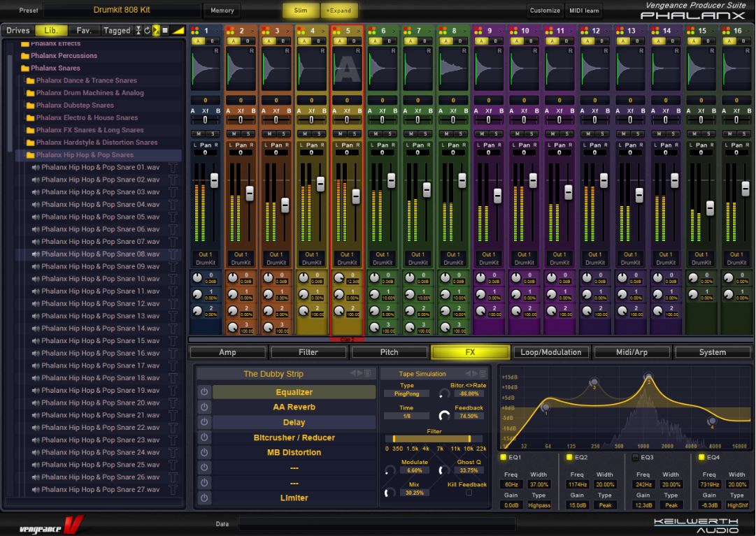Click the yellow volume ramp icon
This screenshot has width=756, height=536.
click(178, 30)
